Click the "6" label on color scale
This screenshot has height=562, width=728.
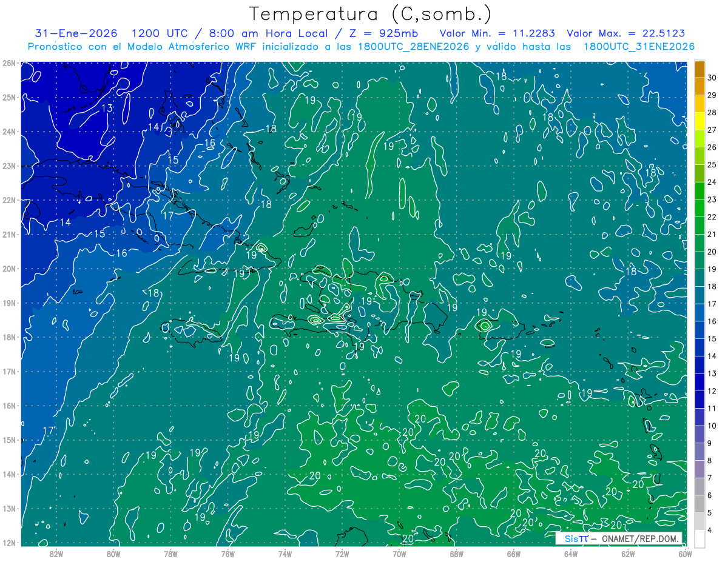click(x=710, y=495)
